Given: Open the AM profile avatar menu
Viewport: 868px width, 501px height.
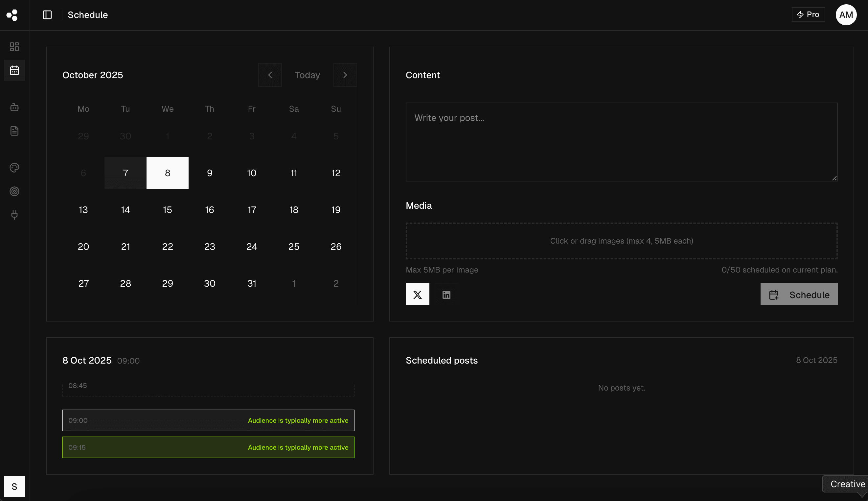Looking at the screenshot, I should click(x=846, y=15).
